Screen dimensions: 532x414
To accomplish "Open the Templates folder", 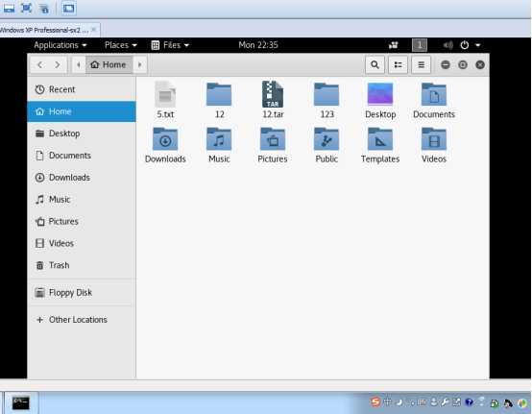I will click(380, 144).
